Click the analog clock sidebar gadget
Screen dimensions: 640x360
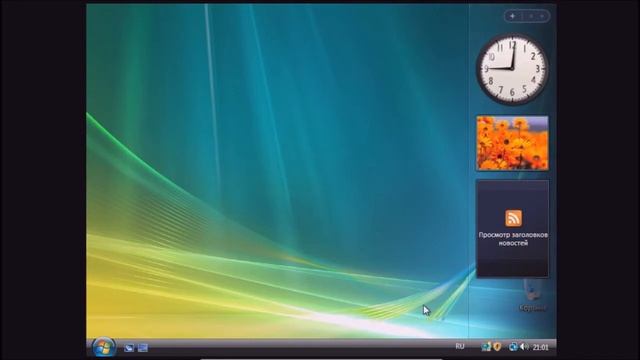[512, 69]
